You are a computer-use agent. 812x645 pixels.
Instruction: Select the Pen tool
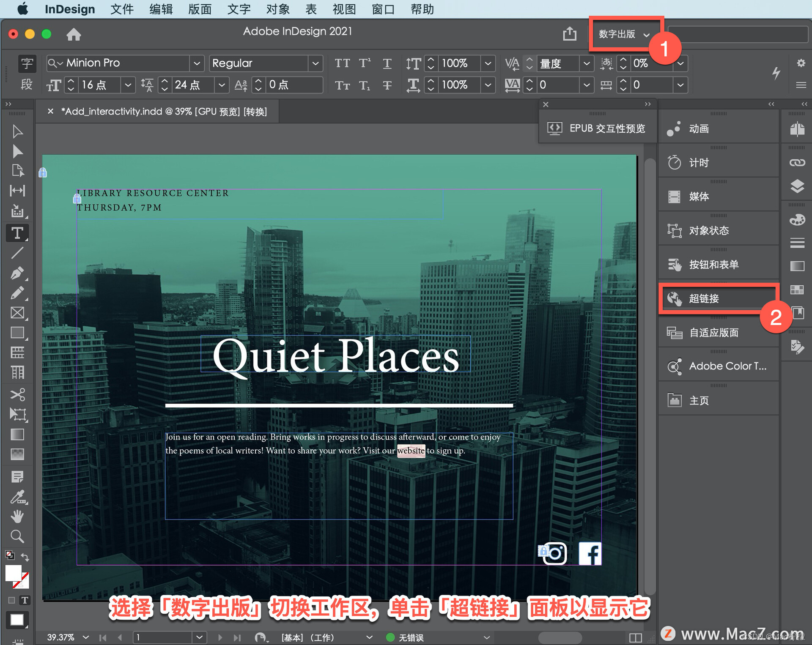pos(17,273)
